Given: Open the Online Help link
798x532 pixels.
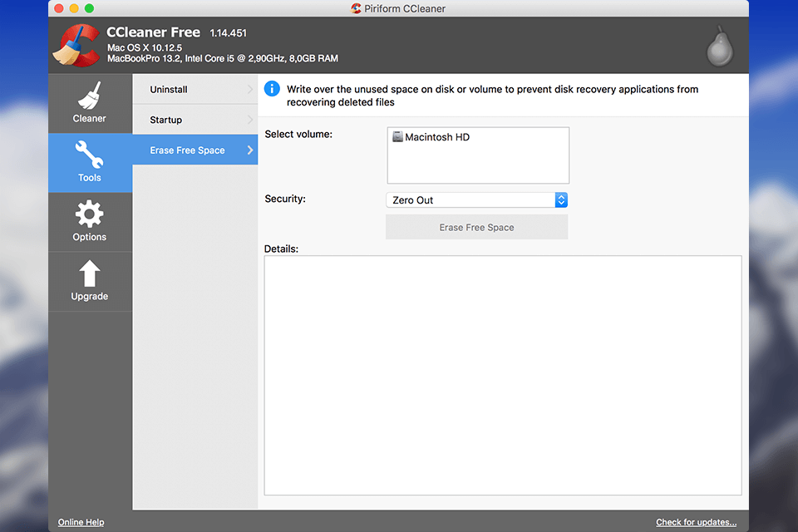Looking at the screenshot, I should (81, 522).
